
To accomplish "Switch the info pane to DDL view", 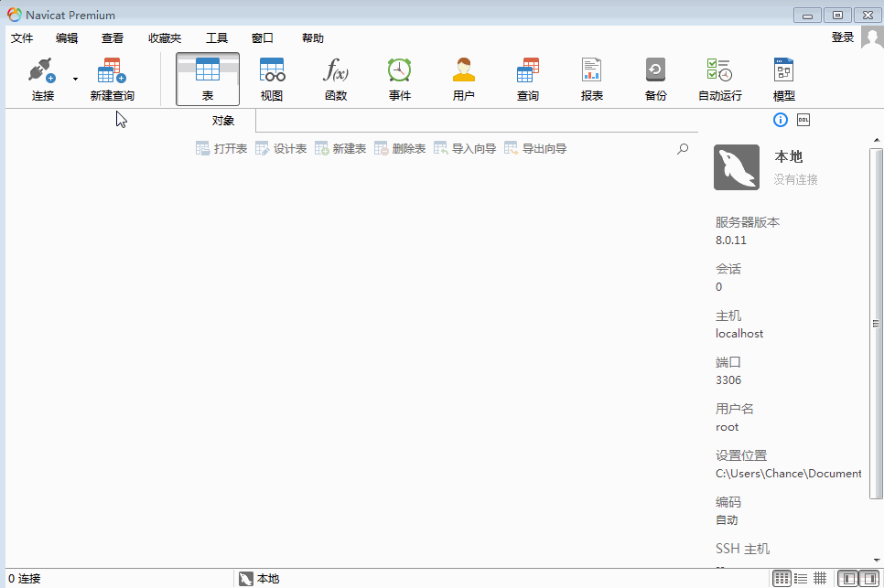I will (x=803, y=120).
